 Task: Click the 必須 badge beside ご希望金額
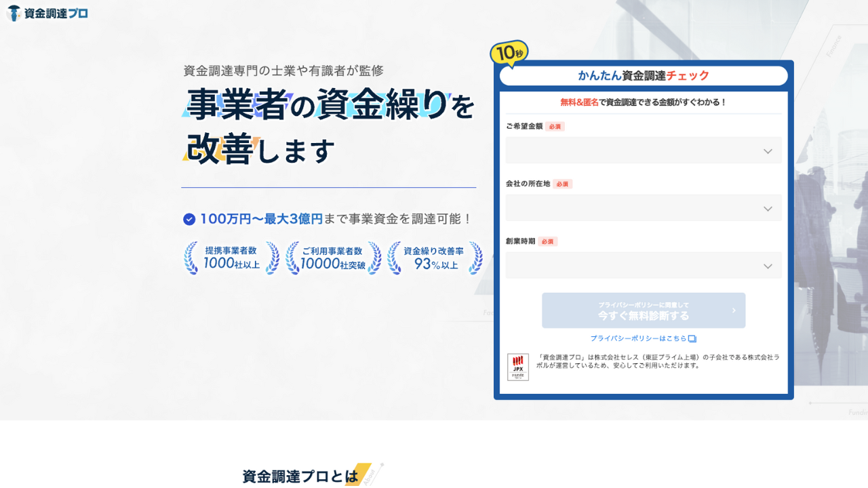coord(553,126)
